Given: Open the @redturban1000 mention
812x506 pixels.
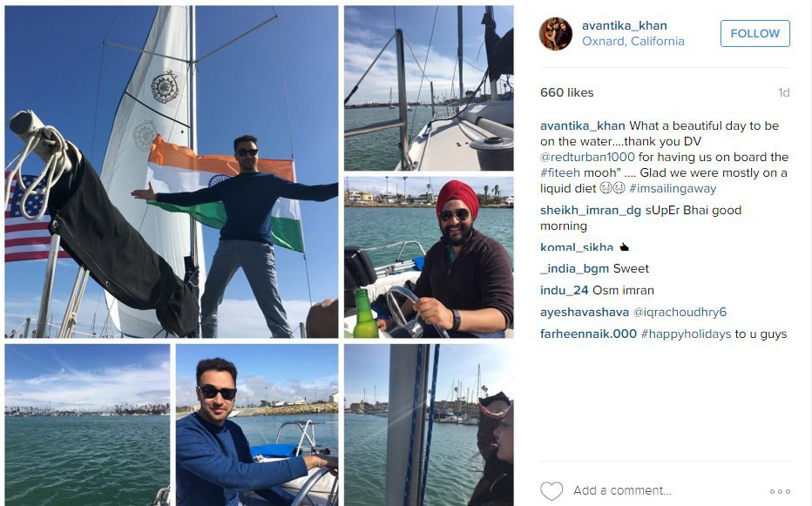Looking at the screenshot, I should click(x=587, y=157).
